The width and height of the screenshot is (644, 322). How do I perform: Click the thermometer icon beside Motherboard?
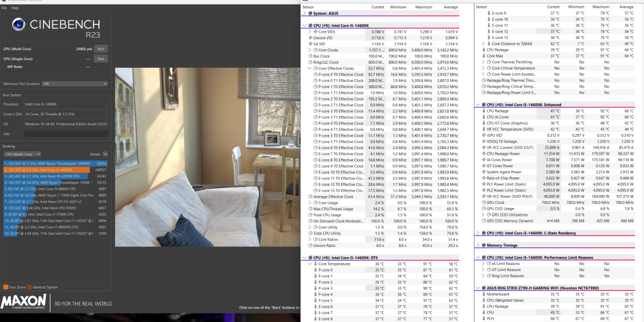[484, 294]
